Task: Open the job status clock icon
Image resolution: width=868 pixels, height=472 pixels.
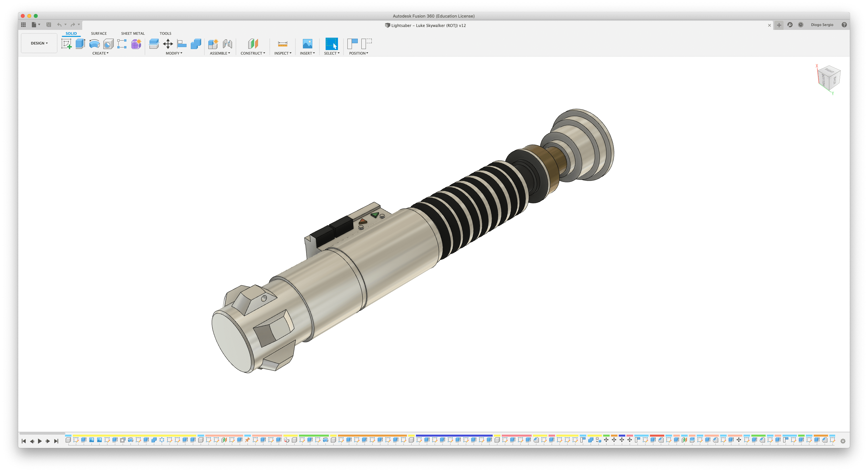Action: 801,25
